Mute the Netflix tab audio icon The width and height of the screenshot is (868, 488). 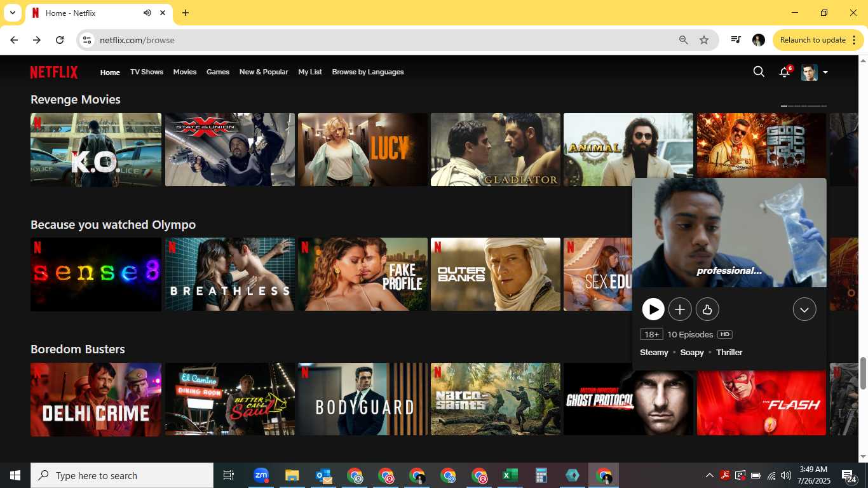(x=147, y=13)
